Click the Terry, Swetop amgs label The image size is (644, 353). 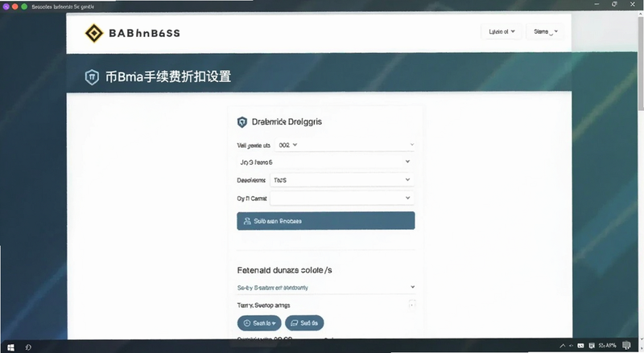click(x=263, y=306)
